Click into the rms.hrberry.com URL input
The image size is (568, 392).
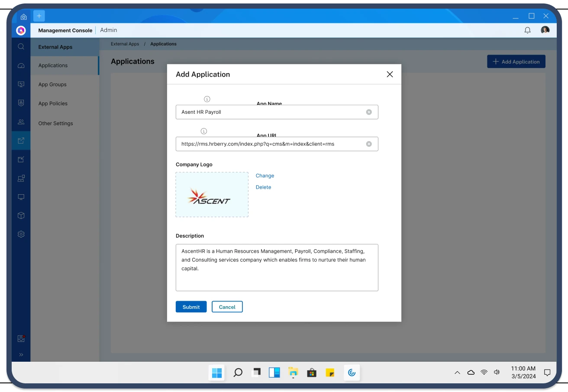point(277,144)
